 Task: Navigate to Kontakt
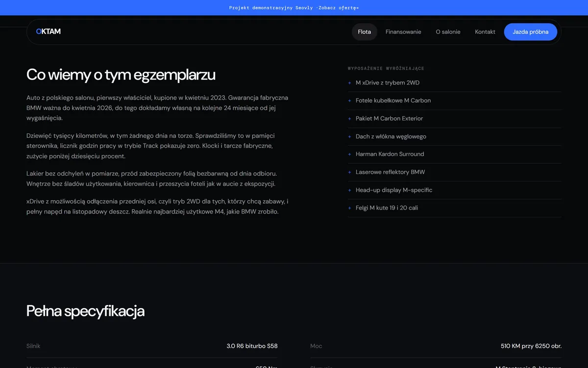[485, 32]
